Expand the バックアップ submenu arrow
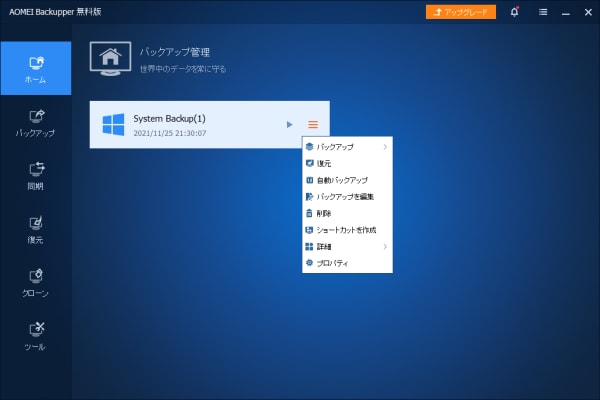Image resolution: width=600 pixels, height=400 pixels. [x=385, y=147]
